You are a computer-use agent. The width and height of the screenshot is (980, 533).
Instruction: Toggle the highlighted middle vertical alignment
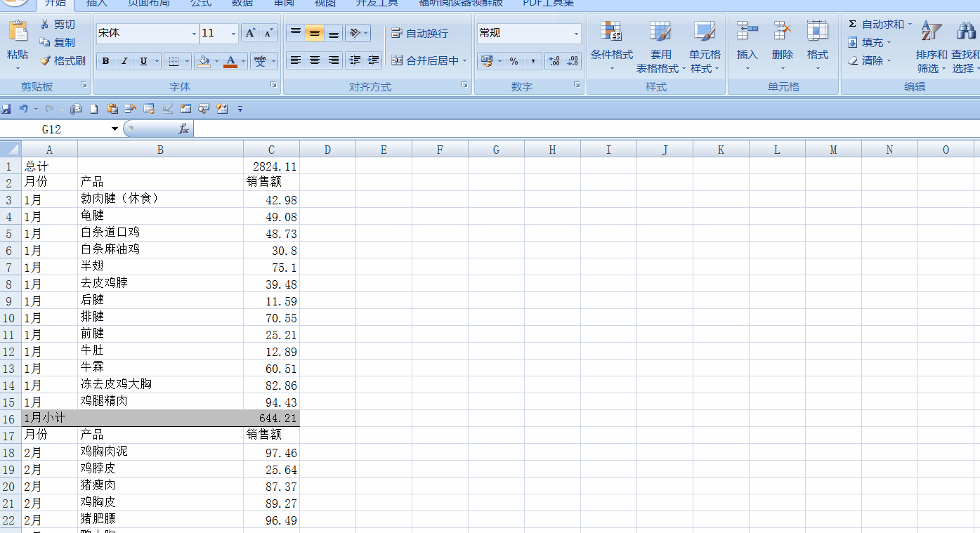tap(315, 33)
